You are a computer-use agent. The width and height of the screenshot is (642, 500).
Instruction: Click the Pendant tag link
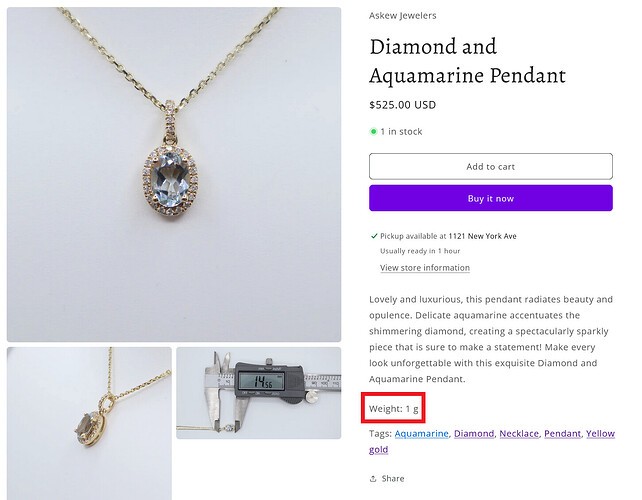click(x=562, y=434)
